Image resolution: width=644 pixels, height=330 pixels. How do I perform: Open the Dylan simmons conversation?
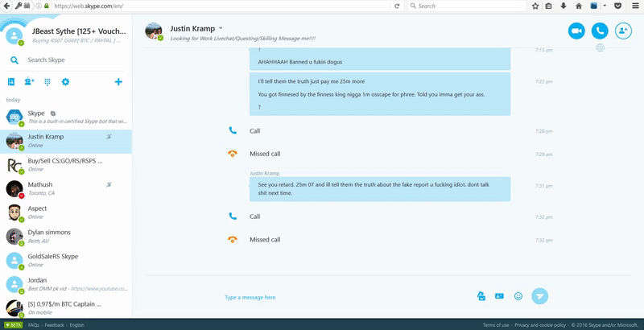66,237
